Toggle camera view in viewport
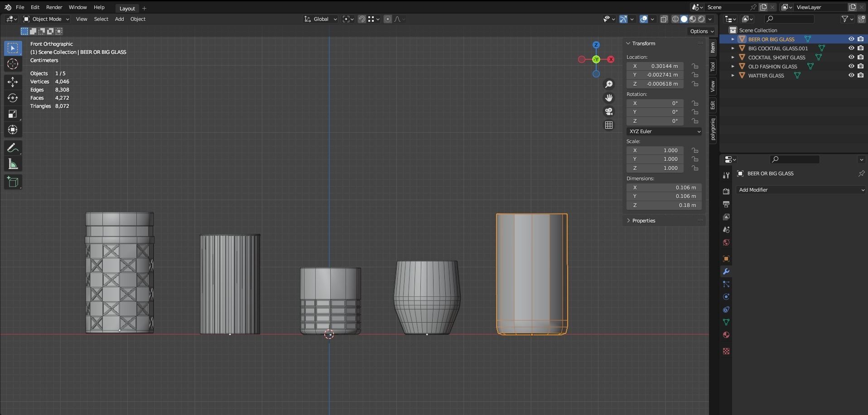The width and height of the screenshot is (868, 415). pyautogui.click(x=609, y=111)
